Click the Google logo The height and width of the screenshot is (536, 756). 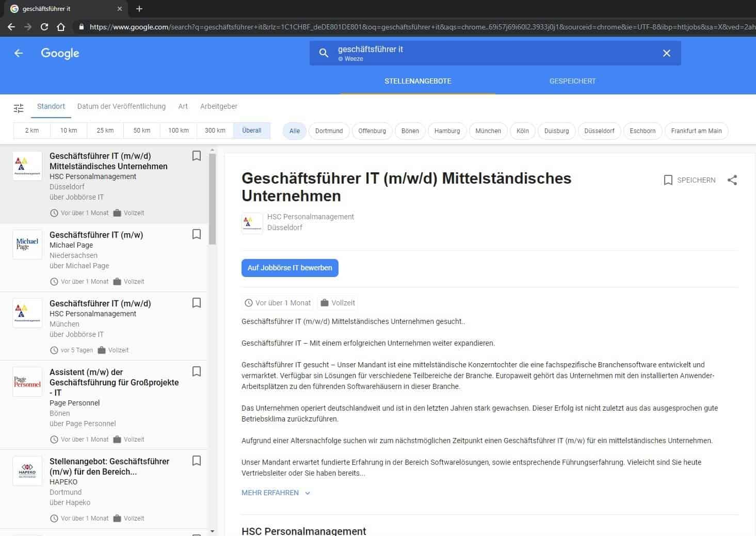60,53
